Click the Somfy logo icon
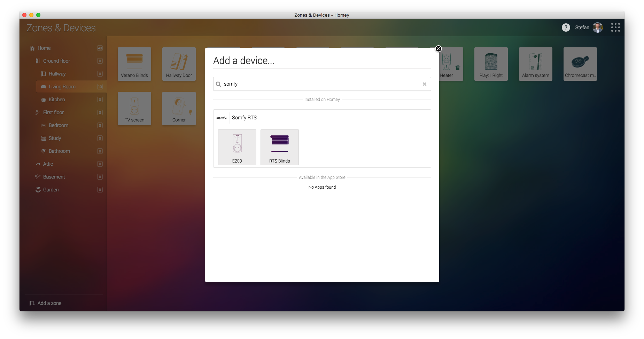Screen dimensions: 644x339 coord(222,118)
